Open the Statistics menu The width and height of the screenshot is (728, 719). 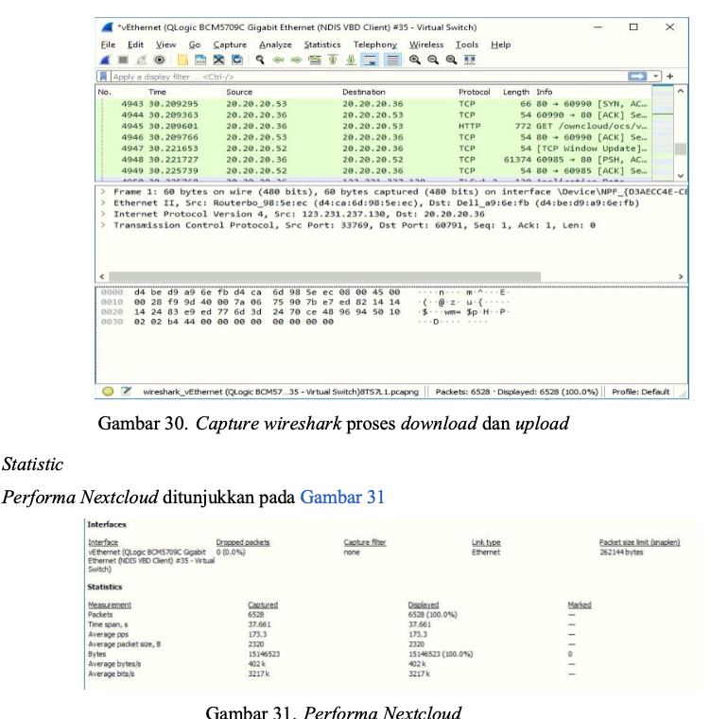(x=321, y=44)
